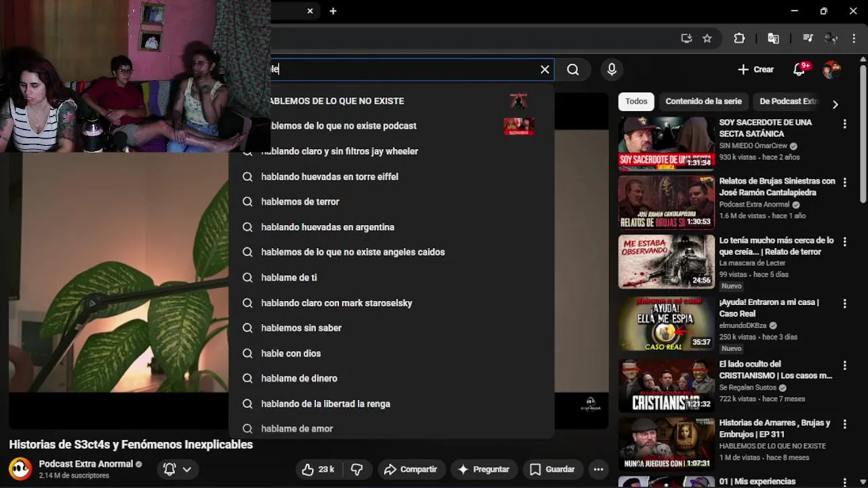The width and height of the screenshot is (868, 488).
Task: Open the Preguntar AI button
Action: [x=484, y=469]
